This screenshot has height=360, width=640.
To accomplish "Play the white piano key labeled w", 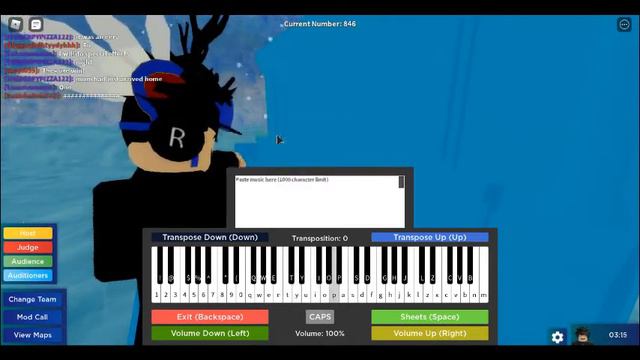I will click(x=259, y=294).
